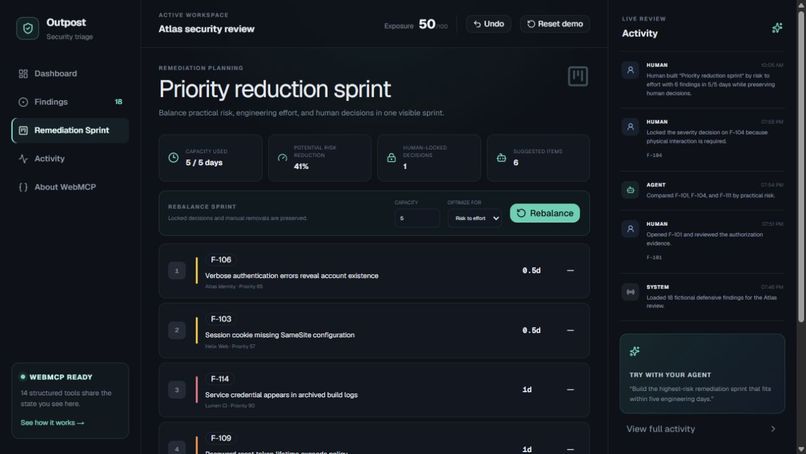Click the system broadcast avatar icon
The image size is (806, 454).
tap(630, 292)
